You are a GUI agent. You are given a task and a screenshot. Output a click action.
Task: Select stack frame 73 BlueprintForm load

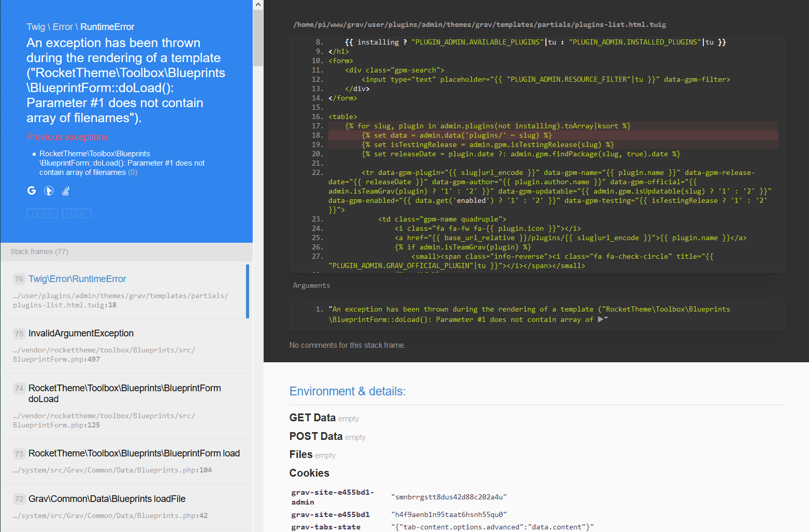coord(125,461)
